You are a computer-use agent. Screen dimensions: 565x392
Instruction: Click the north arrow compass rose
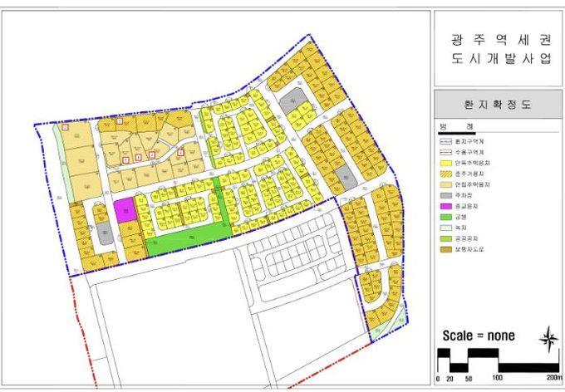tap(548, 337)
